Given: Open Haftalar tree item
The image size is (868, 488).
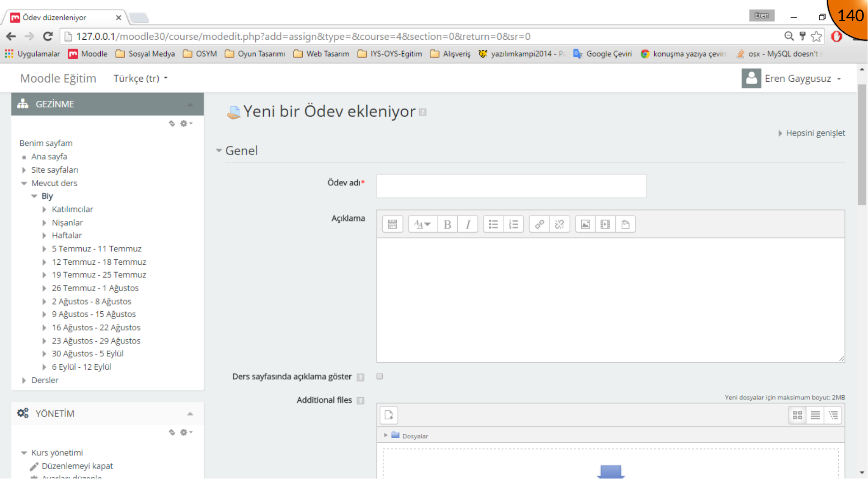Looking at the screenshot, I should [x=67, y=235].
